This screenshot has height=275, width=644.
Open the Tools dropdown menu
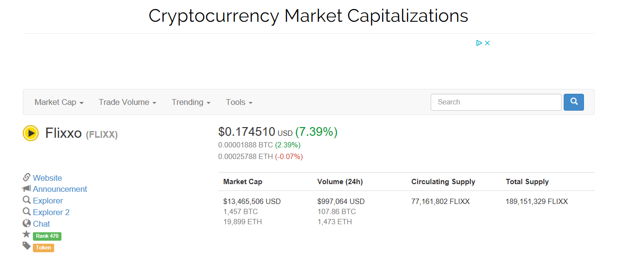click(239, 102)
